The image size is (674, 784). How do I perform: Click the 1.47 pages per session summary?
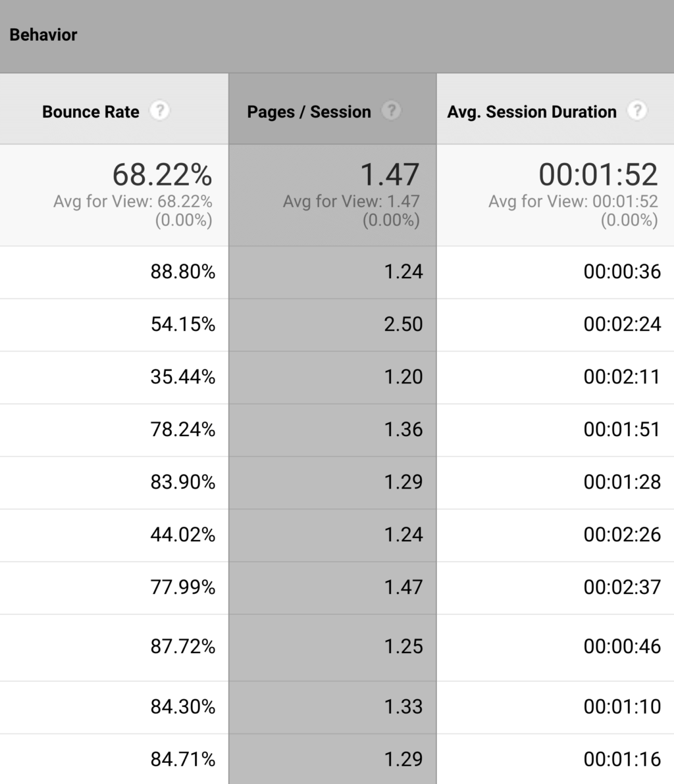click(x=389, y=175)
